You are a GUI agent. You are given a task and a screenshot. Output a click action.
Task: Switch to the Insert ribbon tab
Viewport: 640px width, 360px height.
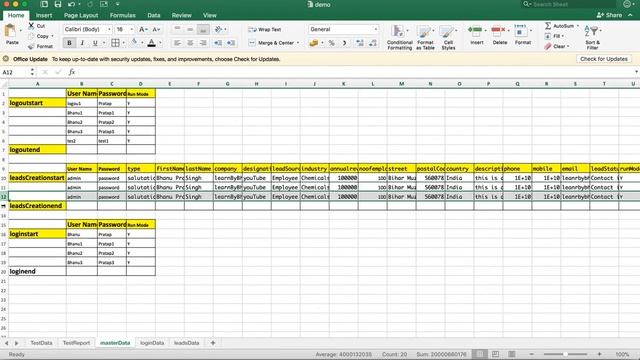tap(44, 15)
